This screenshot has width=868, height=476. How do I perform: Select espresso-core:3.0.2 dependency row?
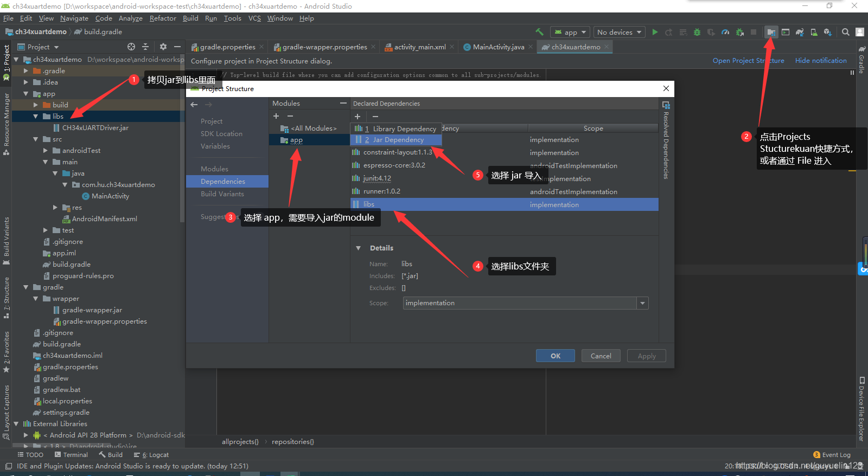(x=505, y=165)
